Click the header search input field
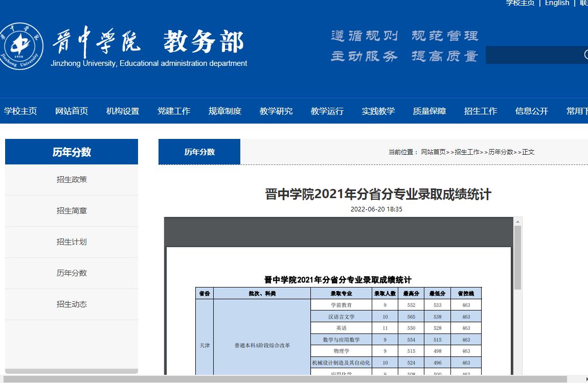This screenshot has height=383, width=588. tap(532, 55)
